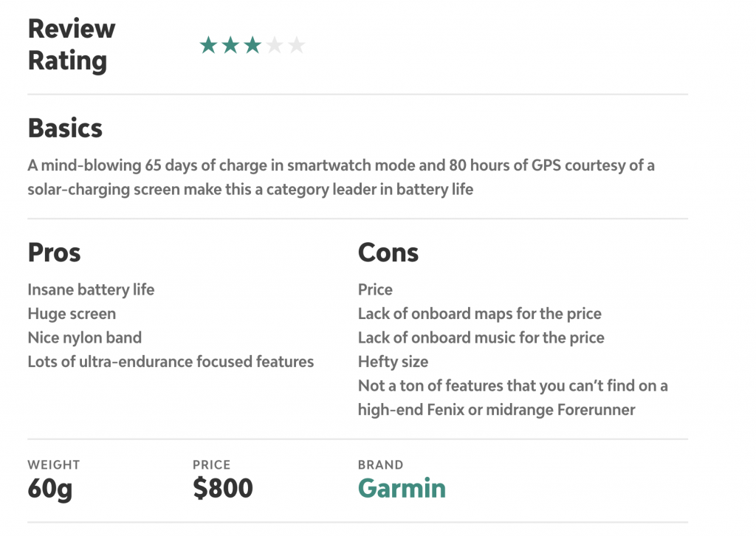Click the 'Huge screen' pro item
The height and width of the screenshot is (536, 756).
coord(72,314)
